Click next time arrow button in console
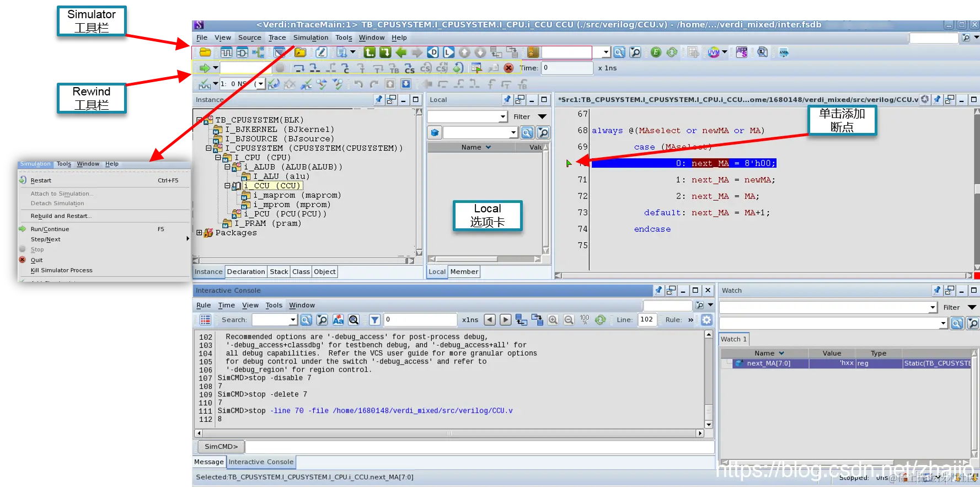 click(x=505, y=320)
